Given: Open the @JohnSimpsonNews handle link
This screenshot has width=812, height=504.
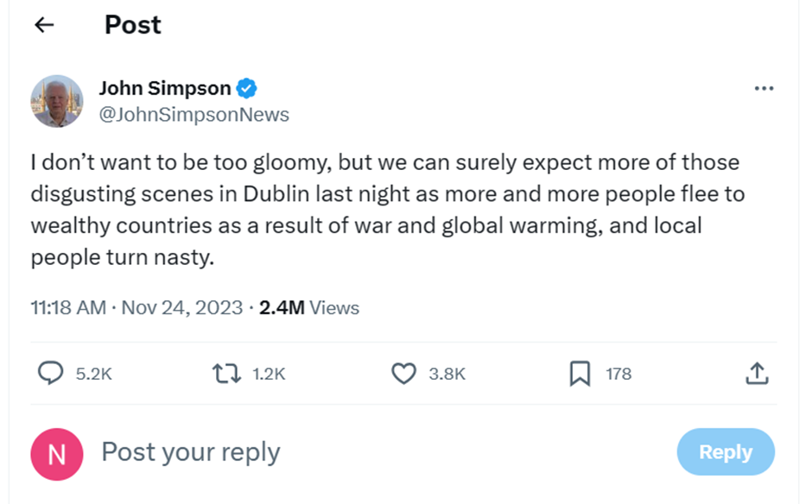Looking at the screenshot, I should coord(193,115).
